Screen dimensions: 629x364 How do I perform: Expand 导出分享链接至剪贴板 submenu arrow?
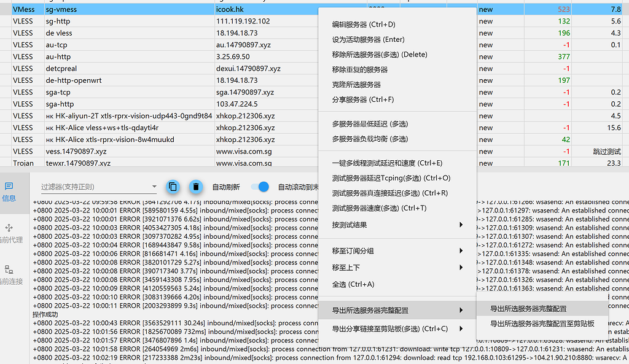(461, 329)
